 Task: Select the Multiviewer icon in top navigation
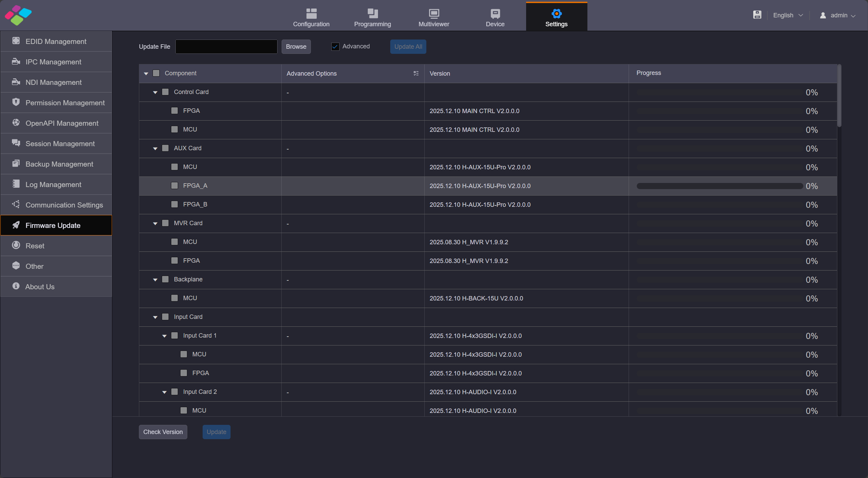(x=433, y=14)
